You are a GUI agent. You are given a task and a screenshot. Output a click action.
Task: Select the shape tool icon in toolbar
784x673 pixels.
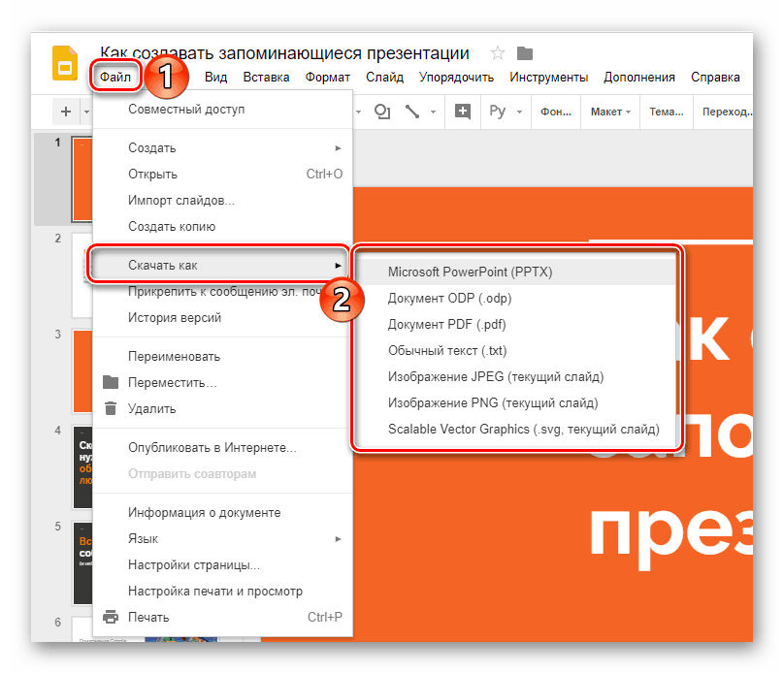382,112
